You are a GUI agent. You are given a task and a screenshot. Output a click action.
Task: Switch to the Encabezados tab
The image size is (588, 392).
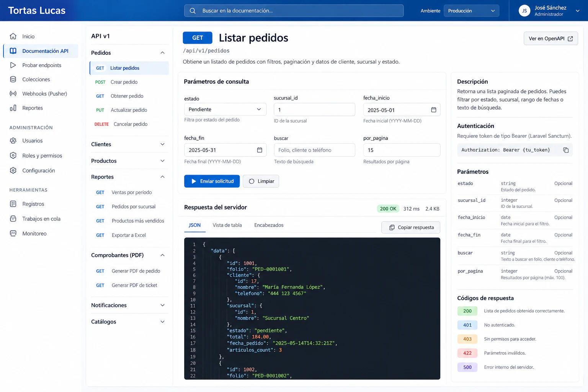[269, 225]
